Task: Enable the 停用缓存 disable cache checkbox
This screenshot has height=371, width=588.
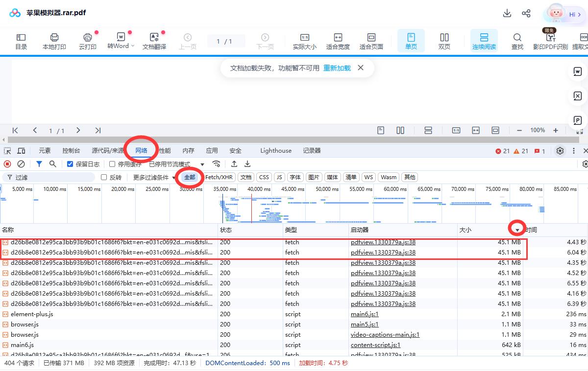Action: (x=112, y=164)
